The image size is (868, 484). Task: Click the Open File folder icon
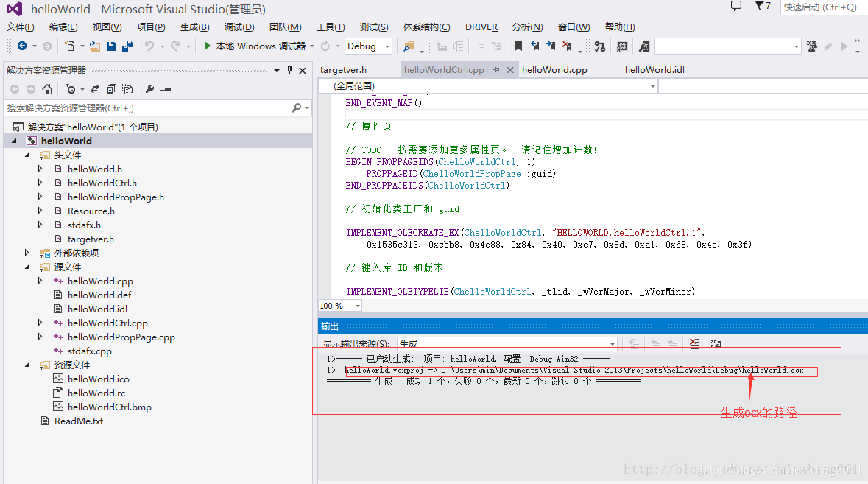point(95,46)
